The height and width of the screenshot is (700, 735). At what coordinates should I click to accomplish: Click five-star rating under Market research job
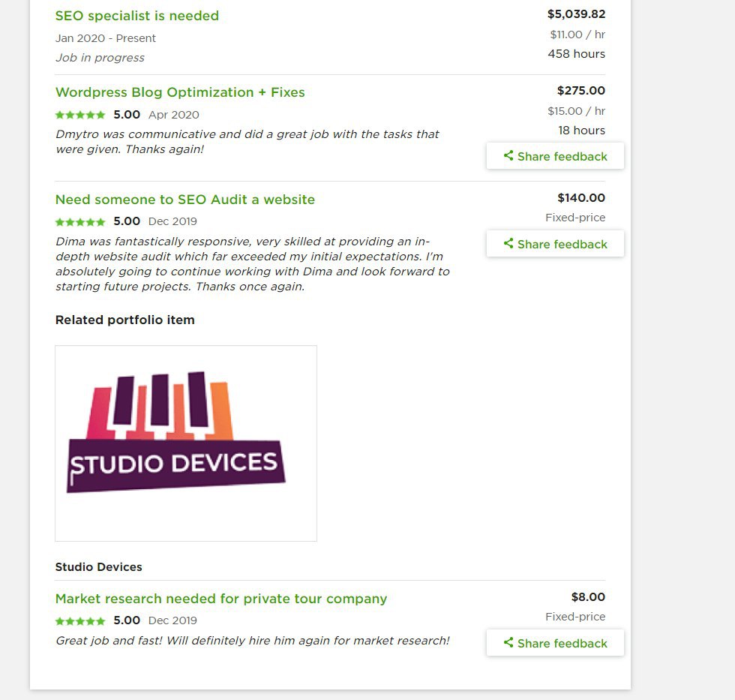point(80,621)
